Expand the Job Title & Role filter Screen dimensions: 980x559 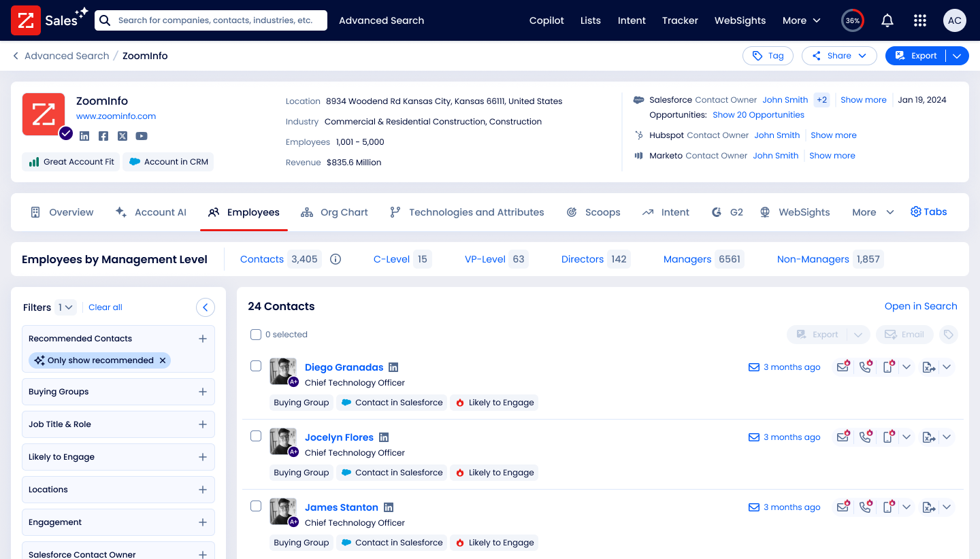[202, 424]
